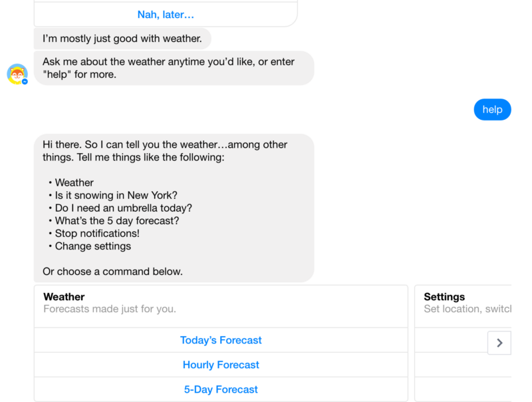The image size is (532, 402).
Task: Click the "Is it snowing in New York?" line
Action: coord(116,195)
